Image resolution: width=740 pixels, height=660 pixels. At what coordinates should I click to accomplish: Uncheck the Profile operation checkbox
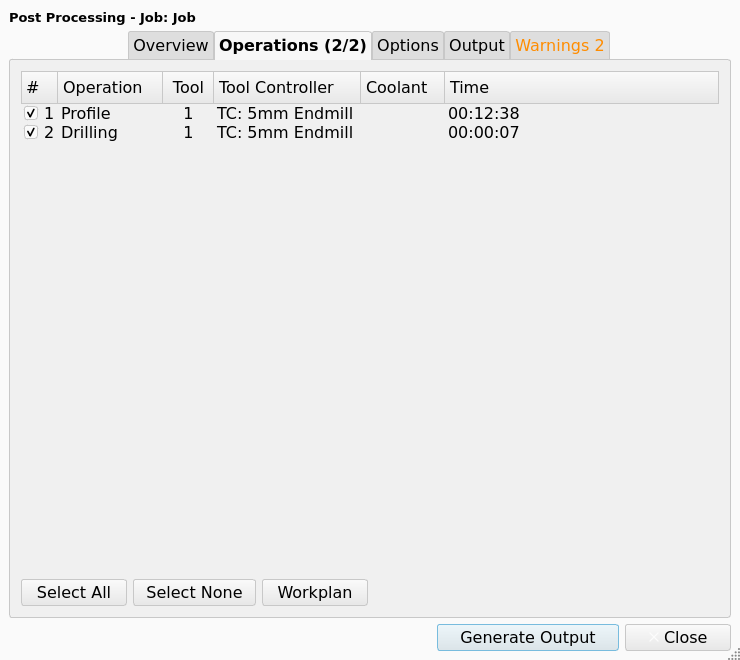31,113
